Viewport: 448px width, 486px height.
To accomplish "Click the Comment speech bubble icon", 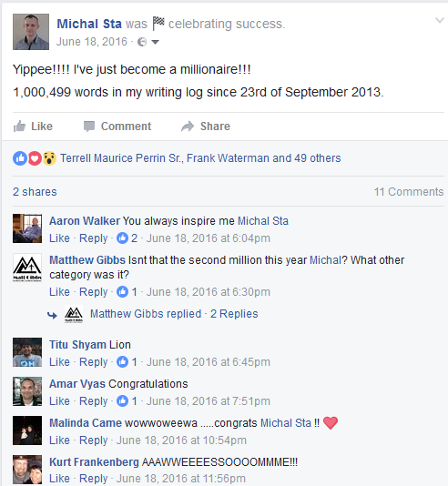I will pyautogui.click(x=89, y=127).
